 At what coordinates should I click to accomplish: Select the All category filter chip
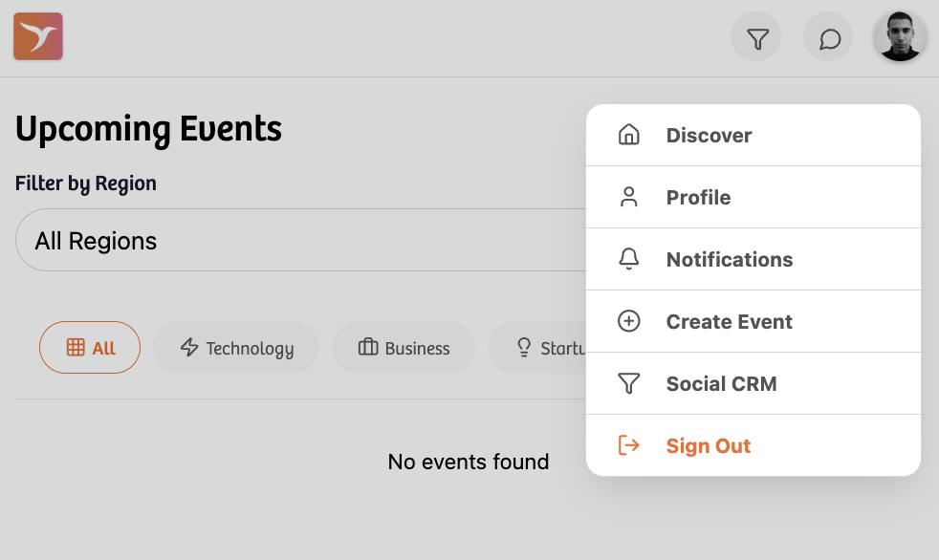[90, 348]
